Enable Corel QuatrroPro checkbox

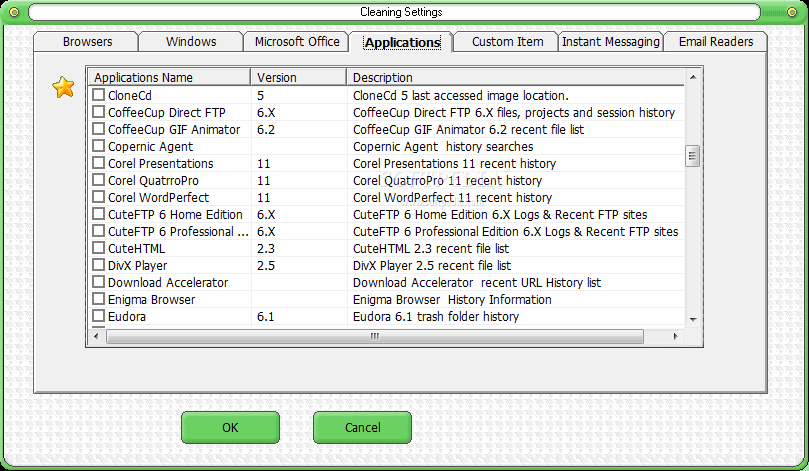[x=98, y=180]
